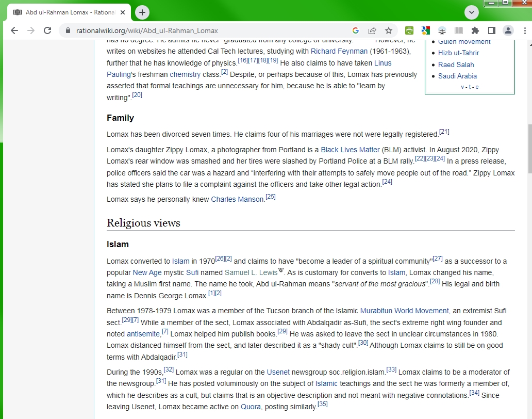
Task: Jump to citation [20] after 'writing'
Action: point(137,95)
